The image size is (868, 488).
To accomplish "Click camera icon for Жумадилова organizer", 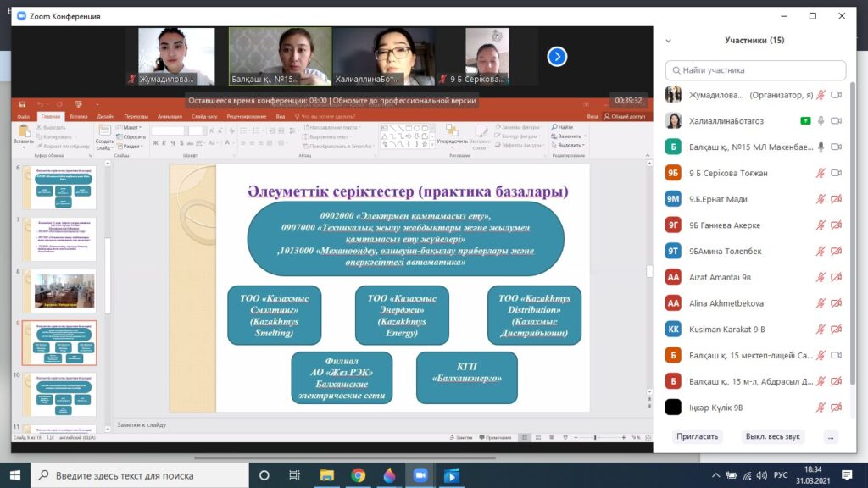I will [837, 95].
